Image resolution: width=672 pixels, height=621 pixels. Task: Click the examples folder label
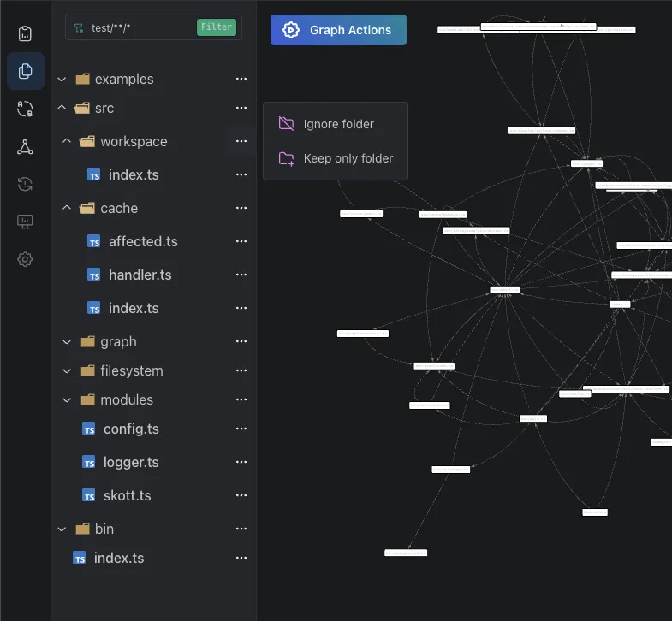coord(124,80)
